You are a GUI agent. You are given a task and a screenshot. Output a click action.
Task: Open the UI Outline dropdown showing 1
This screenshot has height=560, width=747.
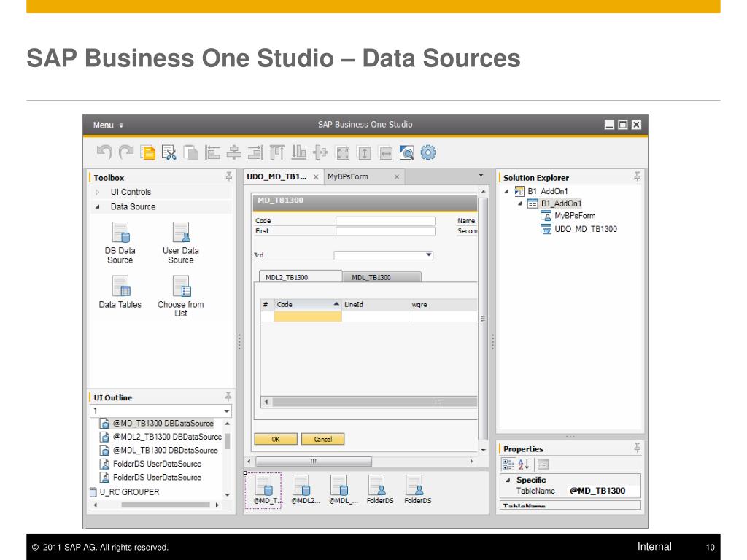[227, 411]
